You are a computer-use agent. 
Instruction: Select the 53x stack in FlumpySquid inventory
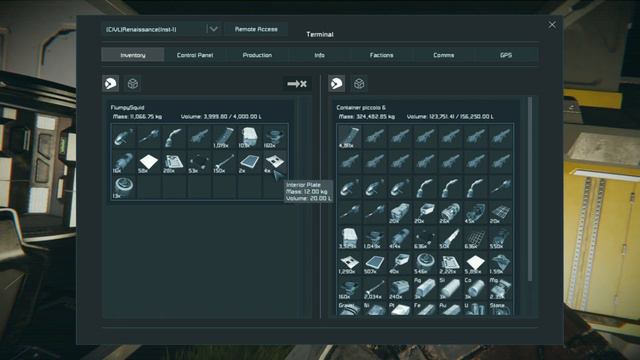tap(200, 162)
